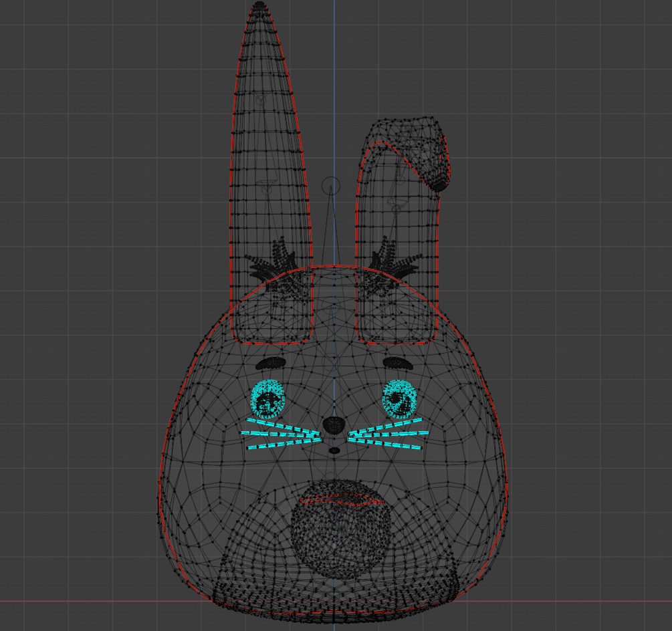This screenshot has height=631, width=672.
Task: Click the bunny's right cyan eye
Action: [400, 399]
